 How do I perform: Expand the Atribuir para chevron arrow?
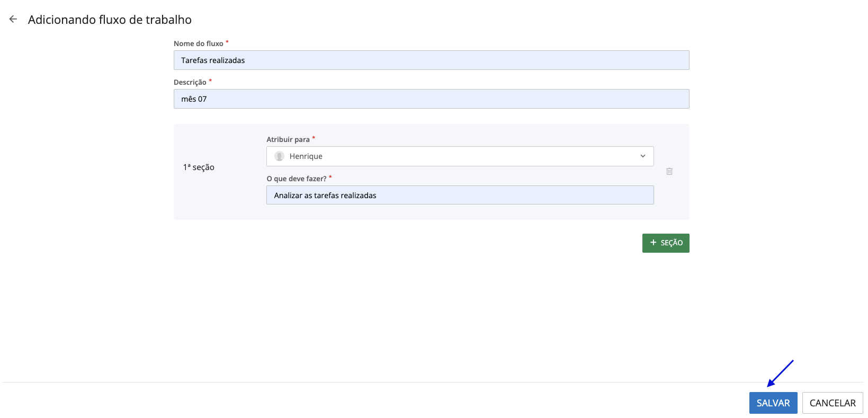tap(643, 156)
